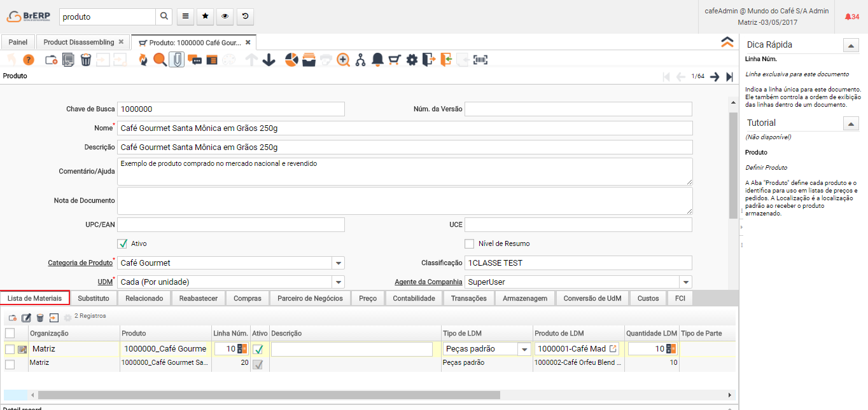The width and height of the screenshot is (868, 410).
Task: Click the Categoria de Produto label link
Action: point(80,263)
